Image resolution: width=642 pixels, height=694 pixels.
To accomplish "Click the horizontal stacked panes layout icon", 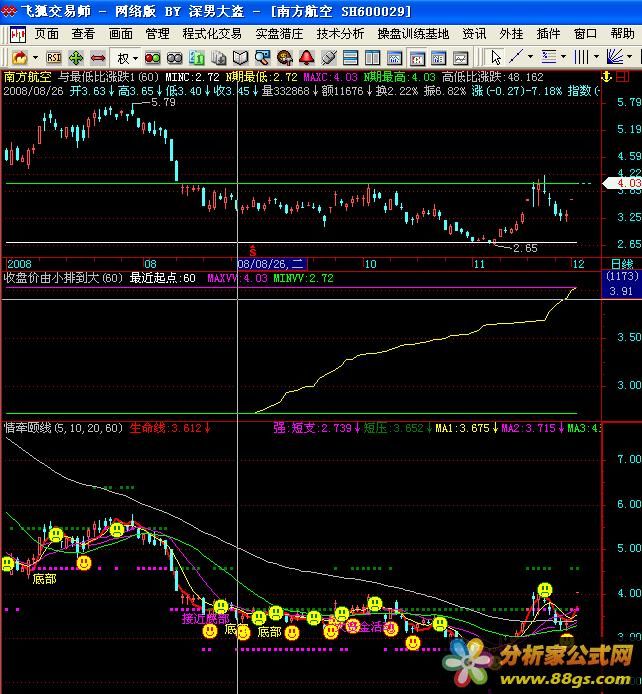I will point(350,58).
